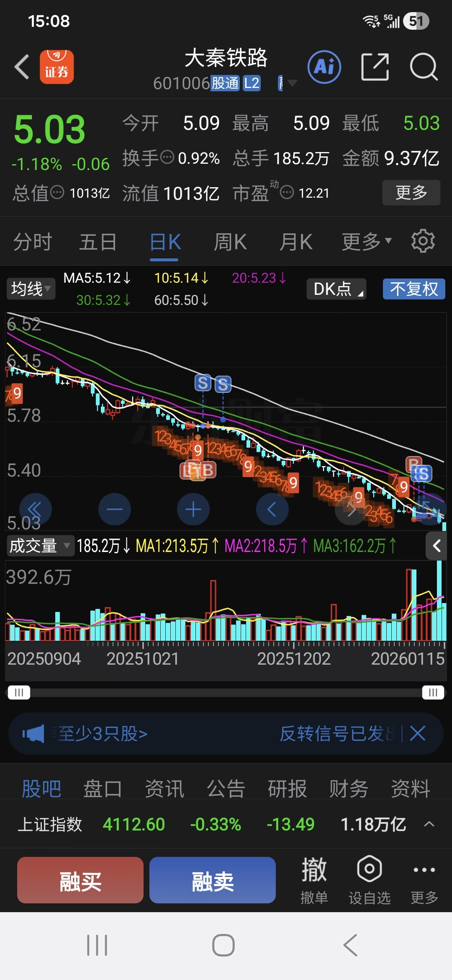Tap Android back navigation button
The image size is (452, 980).
(350, 945)
